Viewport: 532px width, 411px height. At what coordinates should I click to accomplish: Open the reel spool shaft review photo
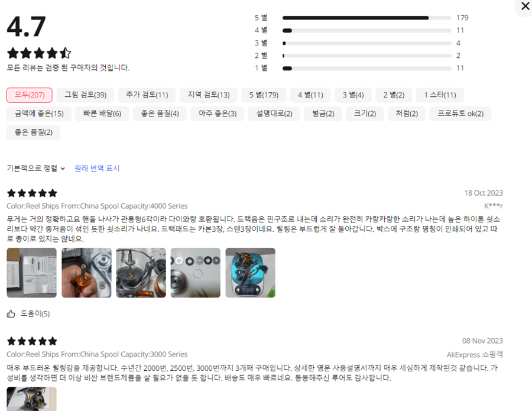[141, 273]
